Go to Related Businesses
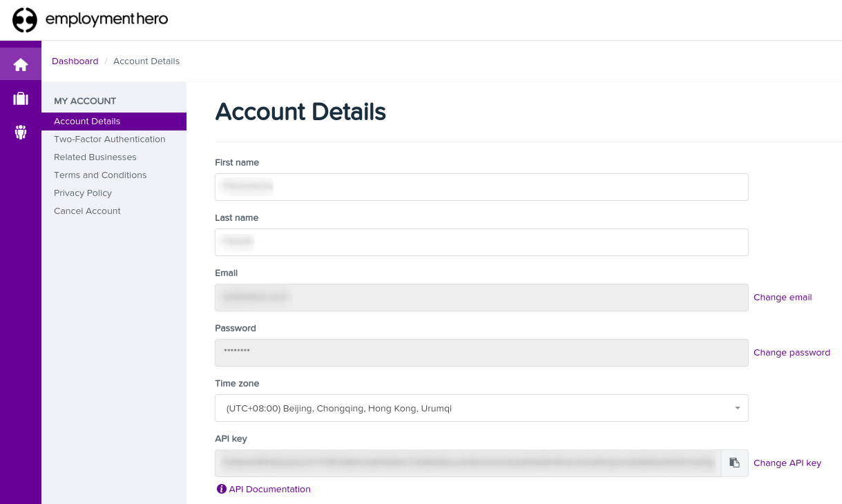 (95, 157)
